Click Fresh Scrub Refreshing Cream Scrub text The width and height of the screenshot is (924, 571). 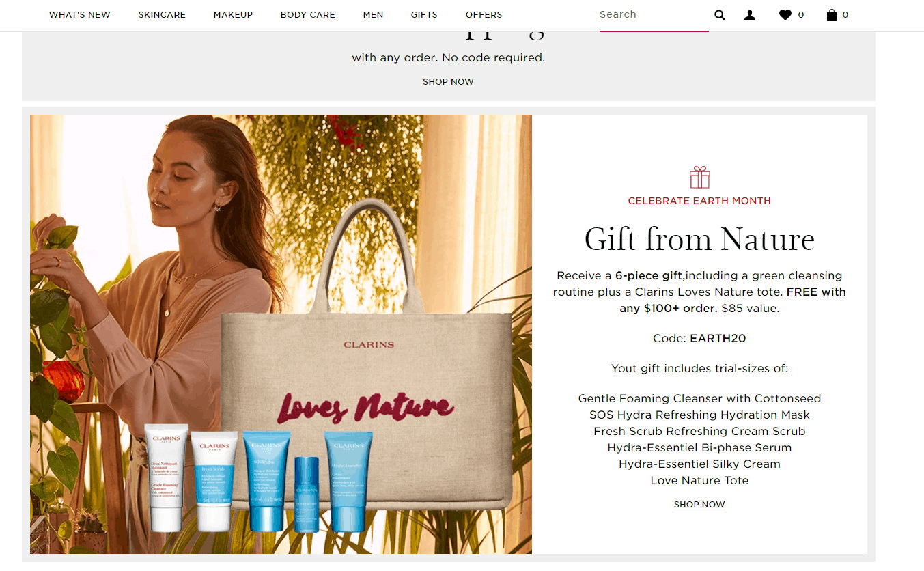699,431
